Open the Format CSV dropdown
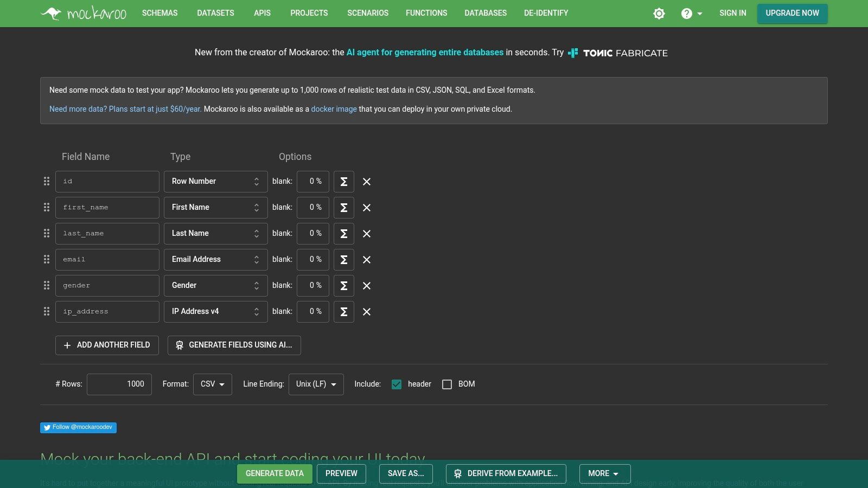Screen dimensions: 868x488 pos(212,384)
